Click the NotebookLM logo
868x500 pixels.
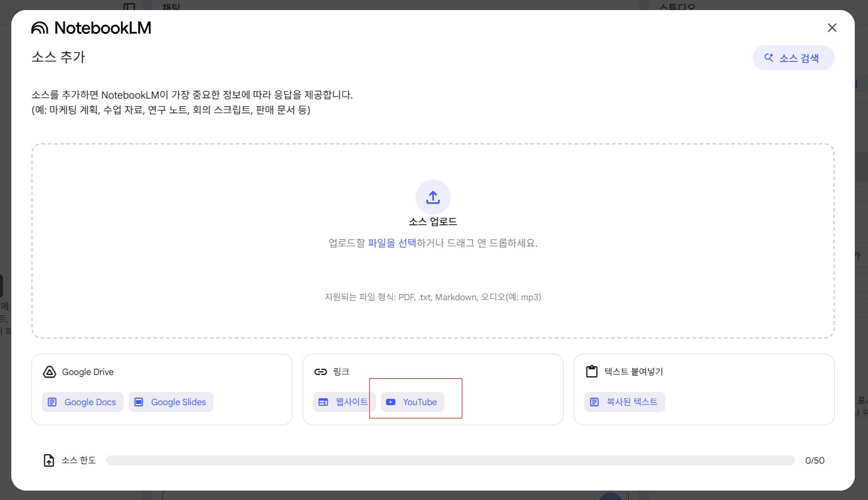tap(91, 28)
